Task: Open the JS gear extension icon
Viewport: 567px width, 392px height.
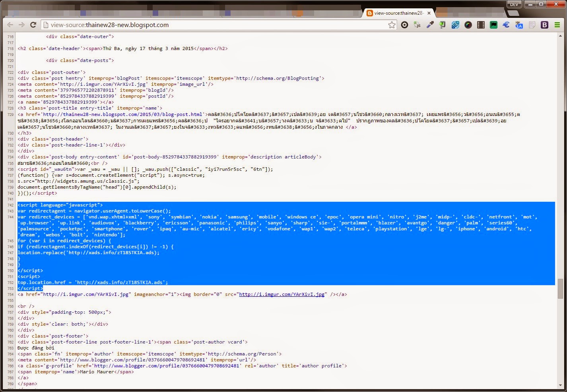Action: [417, 25]
